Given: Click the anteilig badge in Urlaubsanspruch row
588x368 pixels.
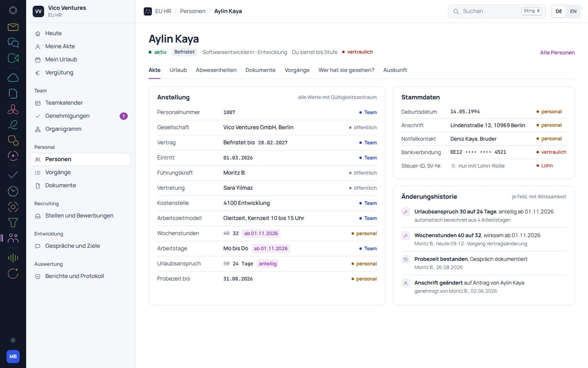Looking at the screenshot, I should coord(268,264).
